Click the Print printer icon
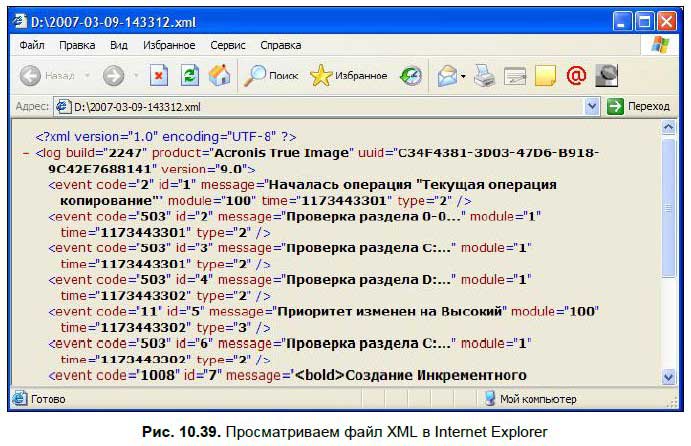 coord(484,76)
